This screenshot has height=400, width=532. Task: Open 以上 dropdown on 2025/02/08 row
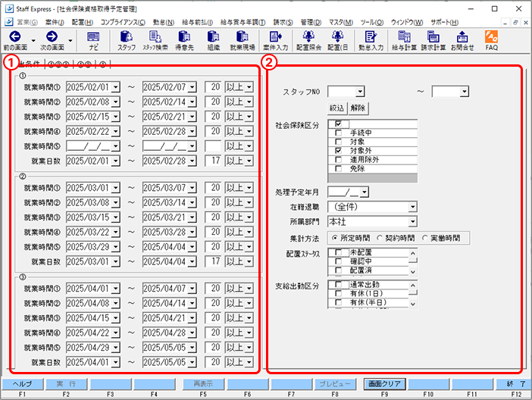[x=249, y=102]
